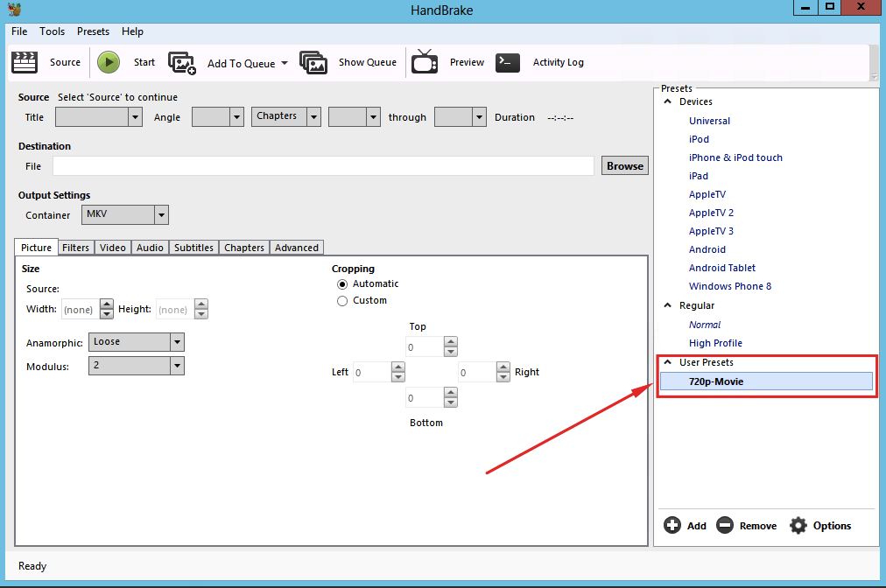Image resolution: width=886 pixels, height=588 pixels.
Task: Switch to the Subtitles tab
Action: coord(193,248)
